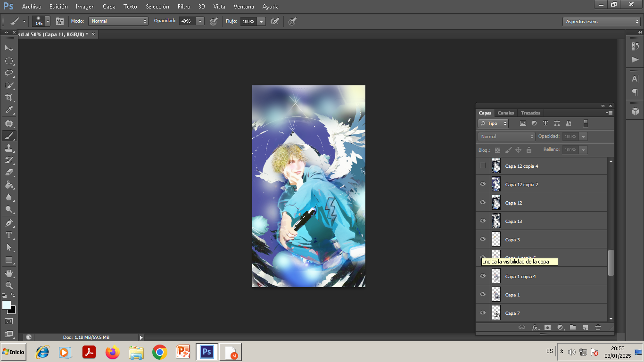Toggle the brush panel icon in options bar
Screen dimensions: 644x362
pos(60,21)
